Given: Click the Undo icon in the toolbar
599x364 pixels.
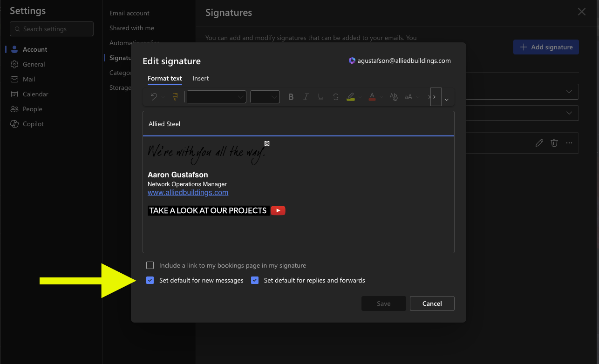Looking at the screenshot, I should click(154, 97).
